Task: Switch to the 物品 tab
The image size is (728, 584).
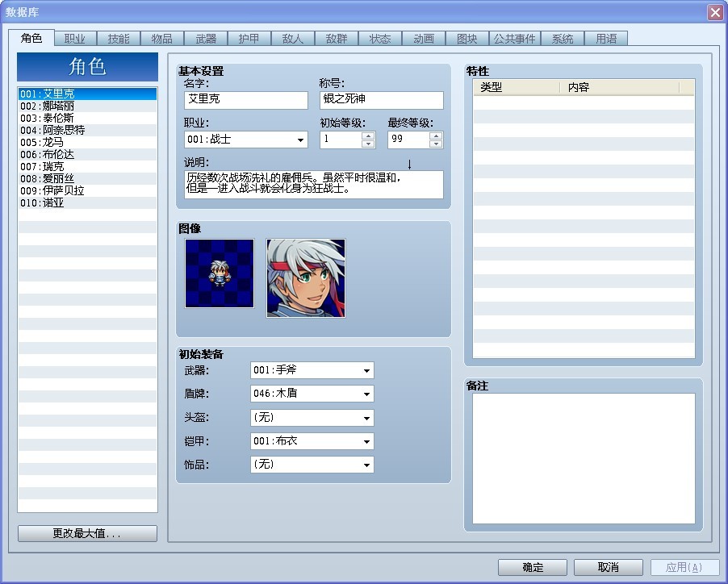Action: point(162,39)
